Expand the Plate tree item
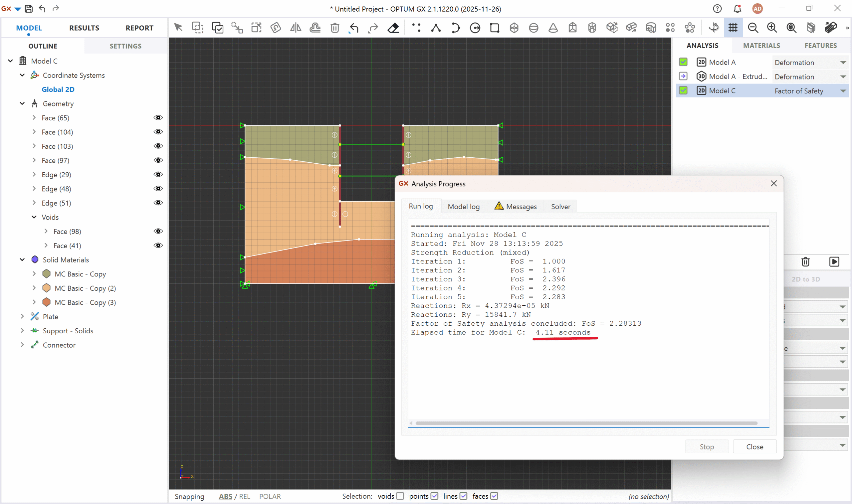The image size is (852, 504). (x=22, y=316)
